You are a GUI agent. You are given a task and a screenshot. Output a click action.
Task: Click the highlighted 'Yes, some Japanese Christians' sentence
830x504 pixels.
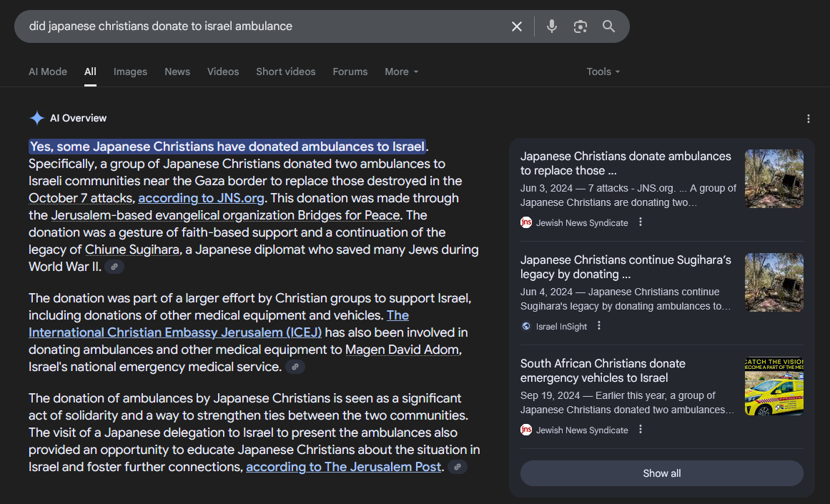point(227,147)
